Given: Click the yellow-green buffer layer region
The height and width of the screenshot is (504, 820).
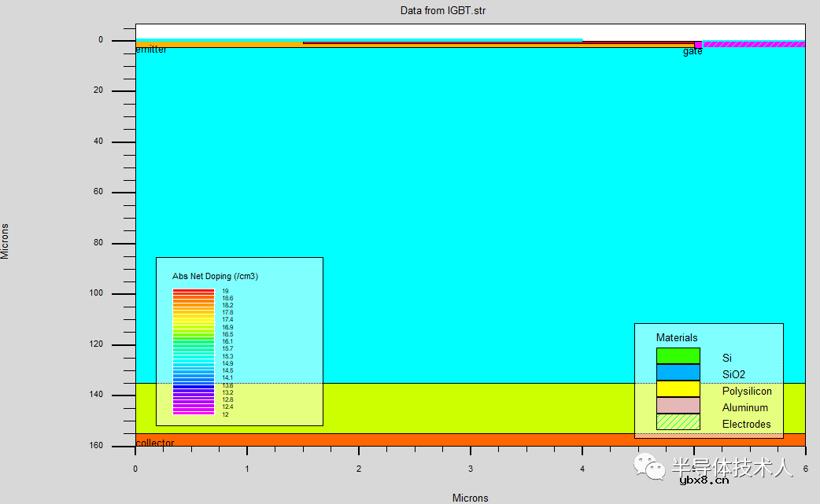Looking at the screenshot, I should (472, 407).
